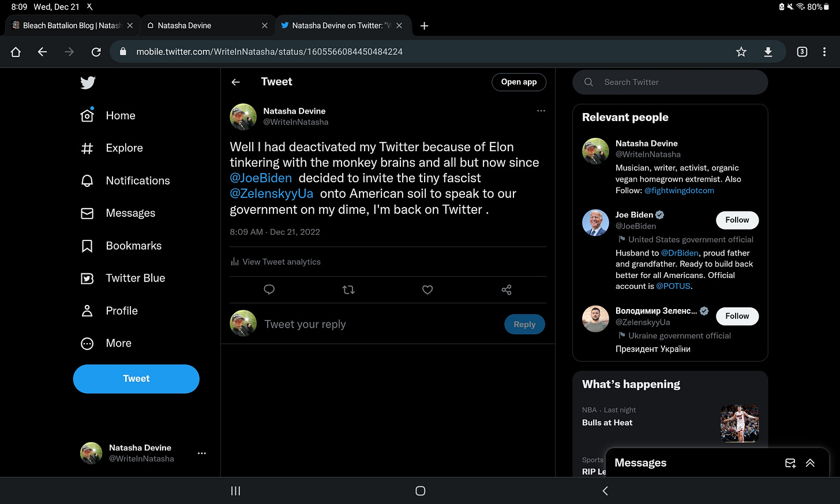Screen dimensions: 840x504
Task: Click the search magnifier icon
Action: click(x=588, y=82)
